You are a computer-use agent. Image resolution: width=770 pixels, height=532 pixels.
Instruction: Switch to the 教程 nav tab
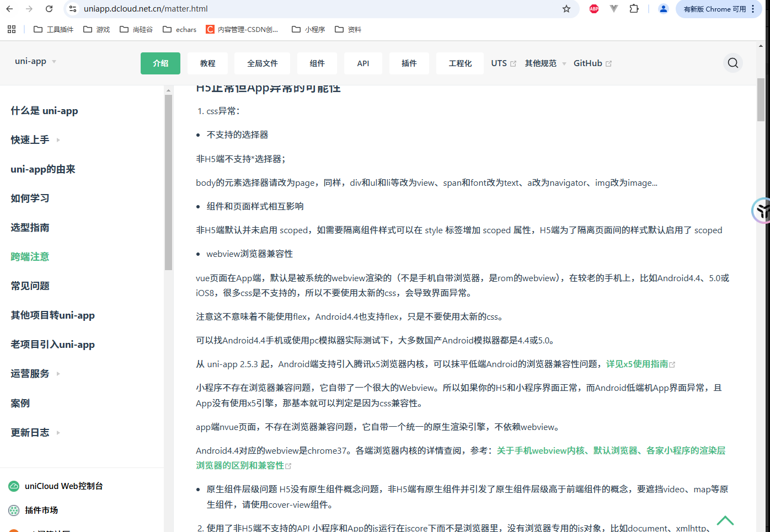(207, 63)
